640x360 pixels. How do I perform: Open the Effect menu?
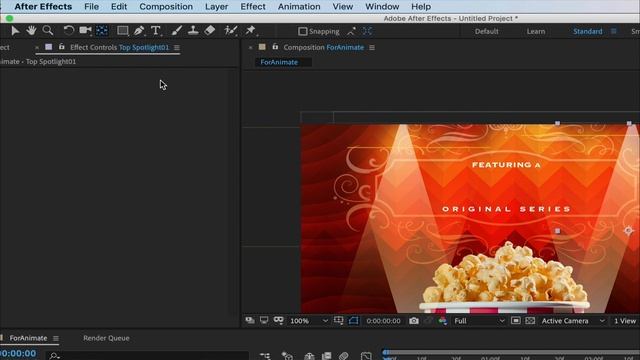[253, 7]
